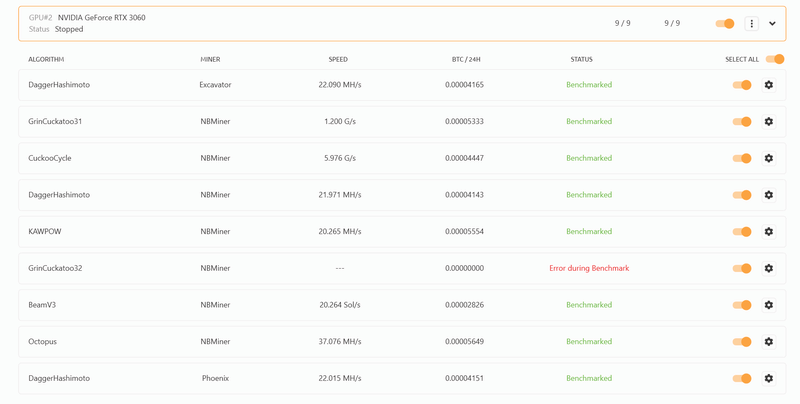Disable DaggerHashimoto NBMiner algorithm switch
Image resolution: width=800 pixels, height=404 pixels.
(742, 195)
